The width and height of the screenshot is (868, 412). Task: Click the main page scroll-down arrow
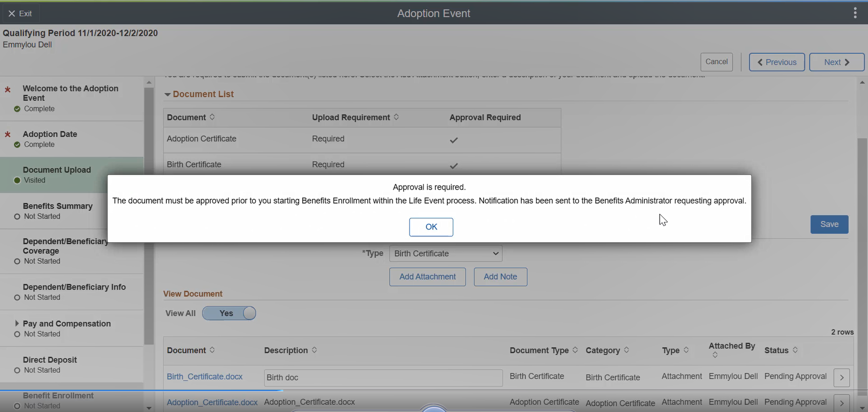pos(862,407)
